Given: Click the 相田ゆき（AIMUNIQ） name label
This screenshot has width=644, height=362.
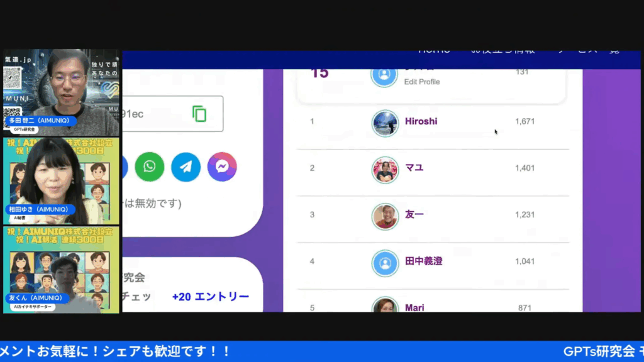Looking at the screenshot, I should point(39,209).
